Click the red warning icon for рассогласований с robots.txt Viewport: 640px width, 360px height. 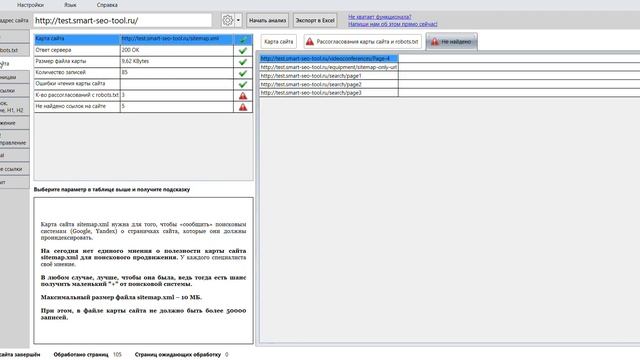point(243,96)
